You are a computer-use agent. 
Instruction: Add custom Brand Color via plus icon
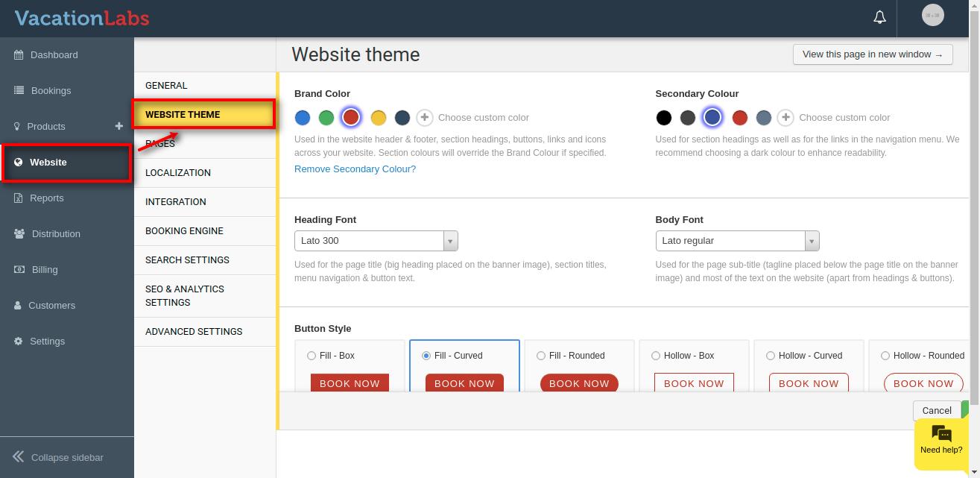tap(424, 117)
